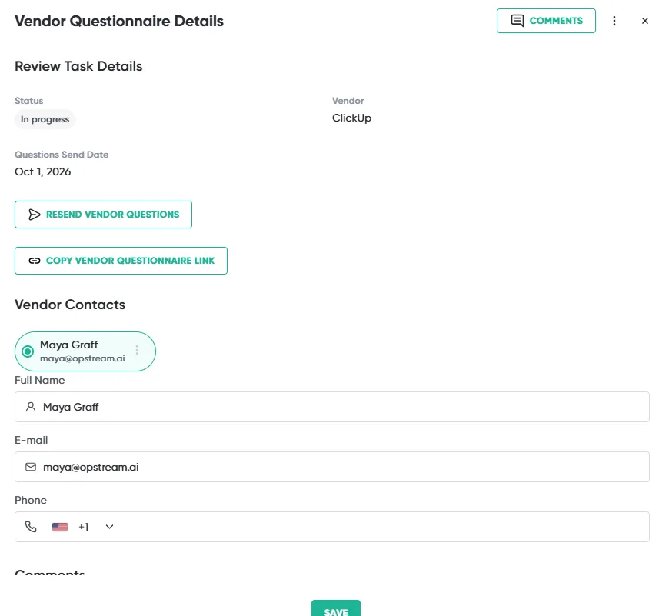Click the envelope icon in E-mail field
This screenshot has width=672, height=616.
(x=31, y=467)
